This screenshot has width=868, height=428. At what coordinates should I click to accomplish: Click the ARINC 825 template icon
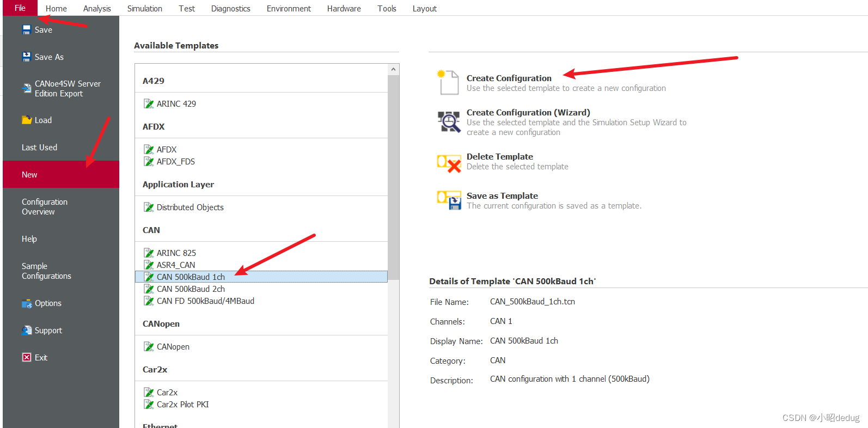[149, 253]
